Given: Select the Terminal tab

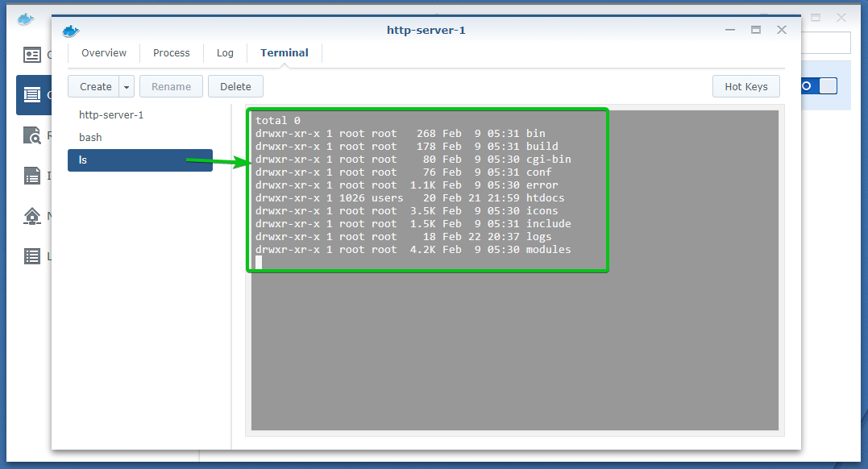Looking at the screenshot, I should click(284, 52).
